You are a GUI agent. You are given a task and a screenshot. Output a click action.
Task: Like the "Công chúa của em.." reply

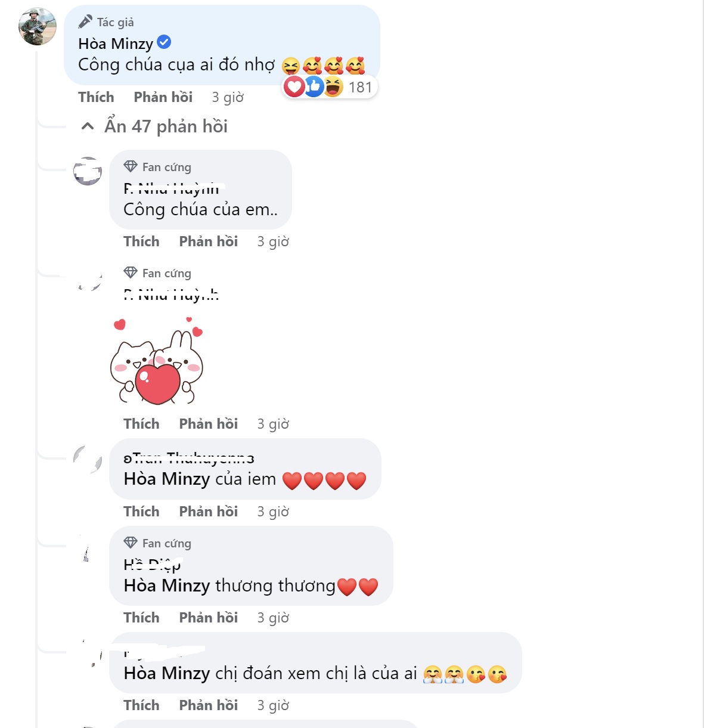[141, 241]
